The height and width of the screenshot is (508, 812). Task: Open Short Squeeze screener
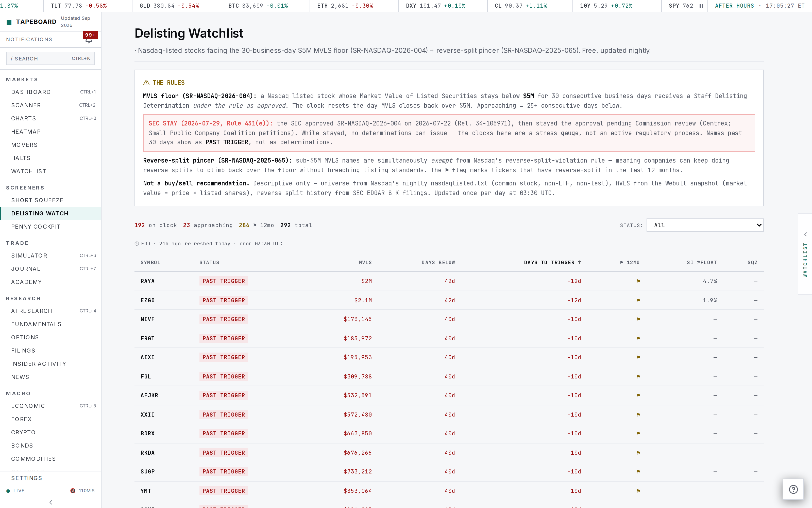(51, 200)
